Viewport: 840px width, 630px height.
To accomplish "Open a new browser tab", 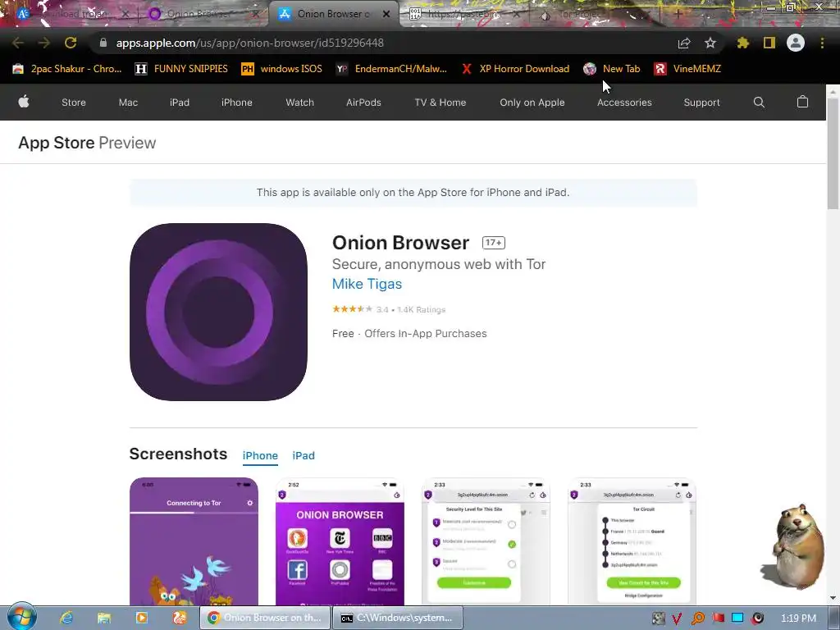I will pyautogui.click(x=678, y=14).
